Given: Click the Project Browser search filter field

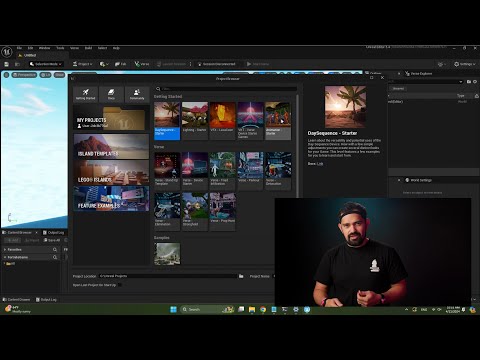Looking at the screenshot, I should click(226, 89).
